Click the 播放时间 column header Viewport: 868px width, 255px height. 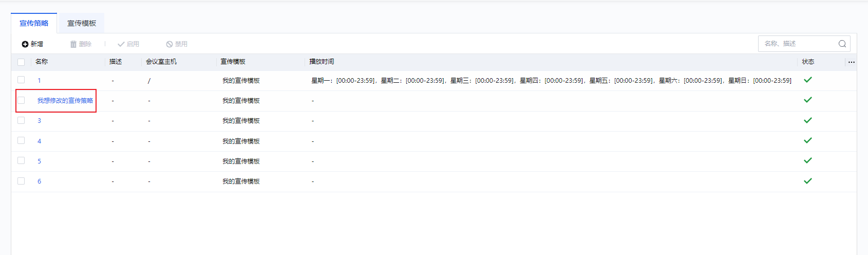(322, 62)
